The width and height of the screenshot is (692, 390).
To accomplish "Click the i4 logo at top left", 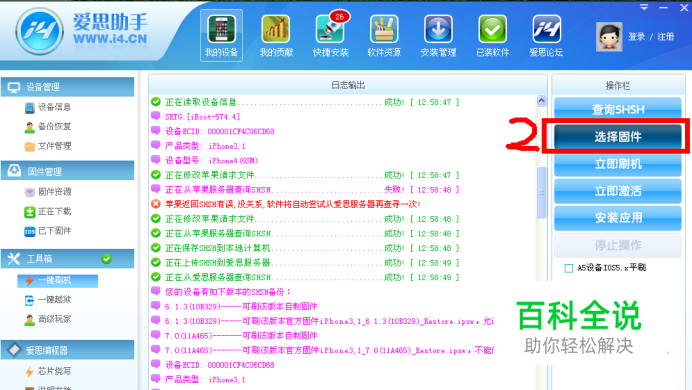I will [x=39, y=31].
